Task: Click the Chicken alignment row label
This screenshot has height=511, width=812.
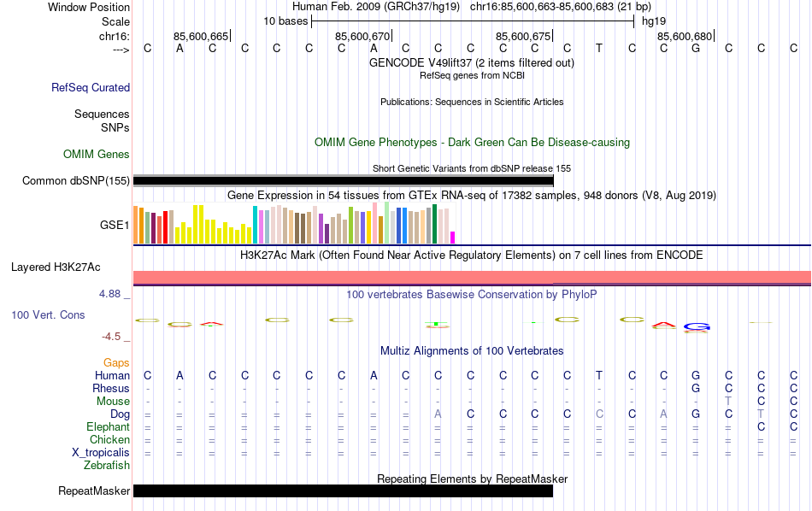Action: [109, 439]
